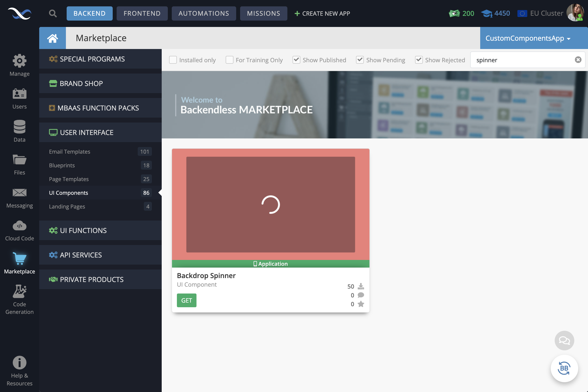Switch to the FRONTEND tab

[142, 13]
